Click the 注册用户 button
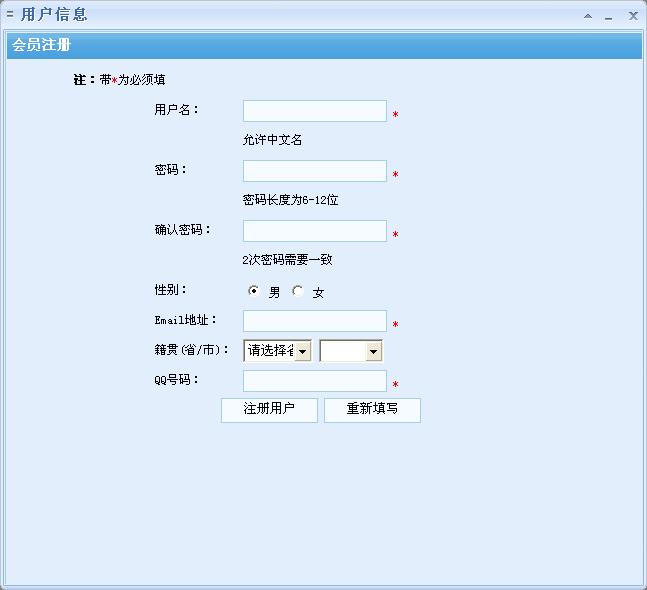Viewport: 647px width, 590px height. (x=269, y=410)
